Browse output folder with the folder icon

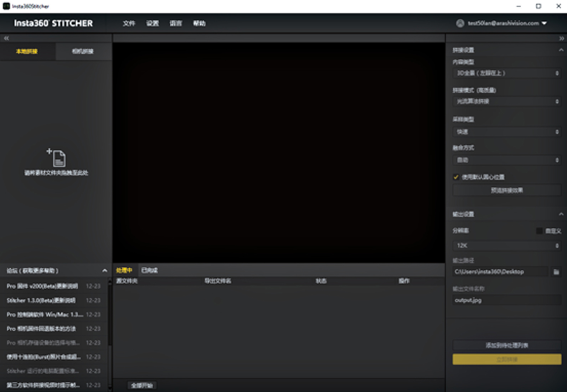tap(556, 272)
